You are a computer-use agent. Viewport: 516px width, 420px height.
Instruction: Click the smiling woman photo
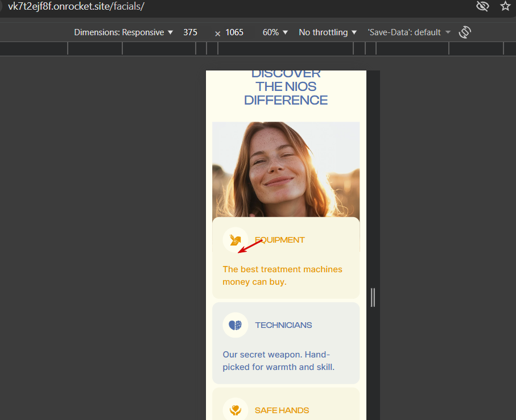[x=286, y=169]
